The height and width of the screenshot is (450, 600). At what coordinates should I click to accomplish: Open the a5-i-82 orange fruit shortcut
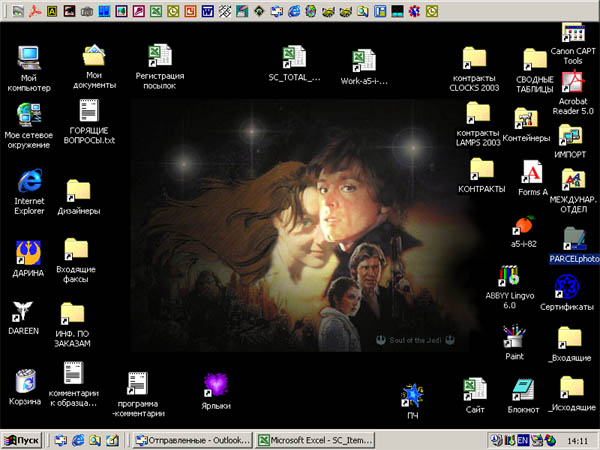tap(523, 225)
